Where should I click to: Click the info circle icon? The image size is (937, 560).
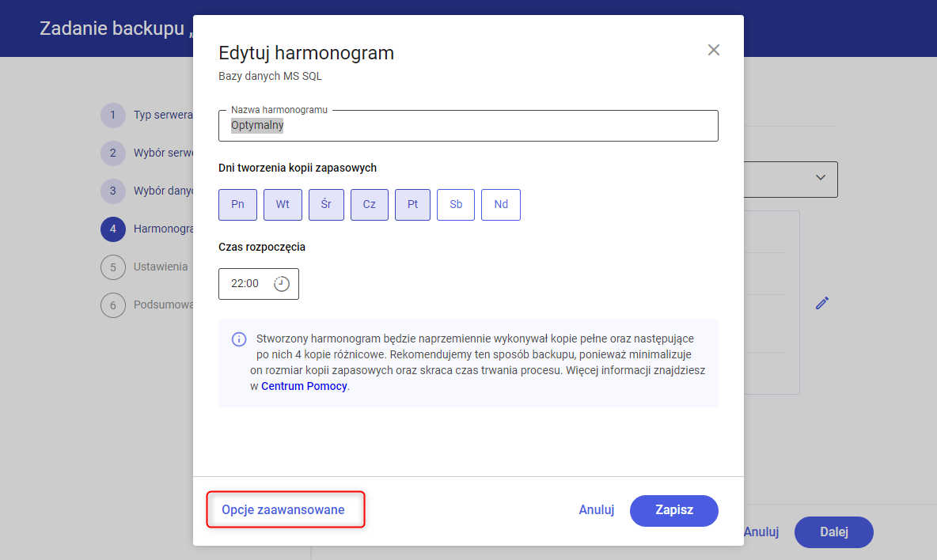coord(239,339)
